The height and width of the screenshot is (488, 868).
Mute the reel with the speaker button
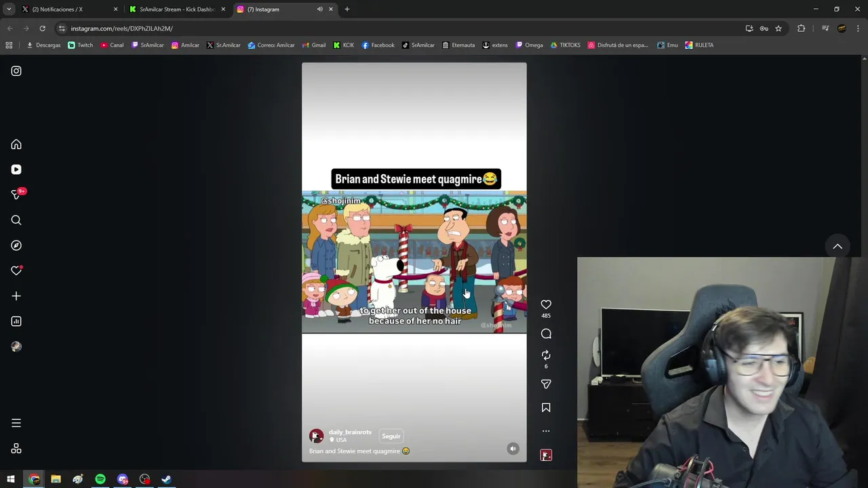click(x=513, y=449)
